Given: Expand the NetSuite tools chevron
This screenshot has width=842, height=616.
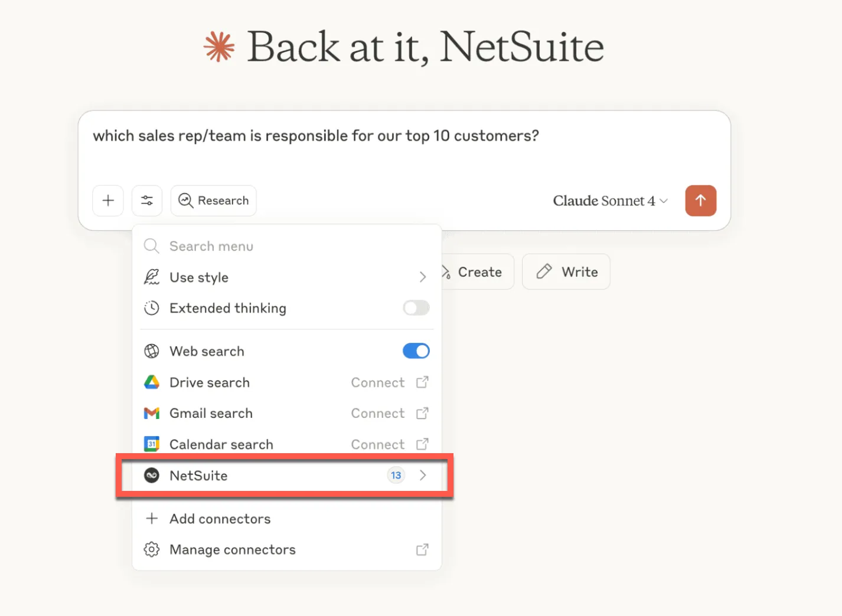Looking at the screenshot, I should point(423,475).
